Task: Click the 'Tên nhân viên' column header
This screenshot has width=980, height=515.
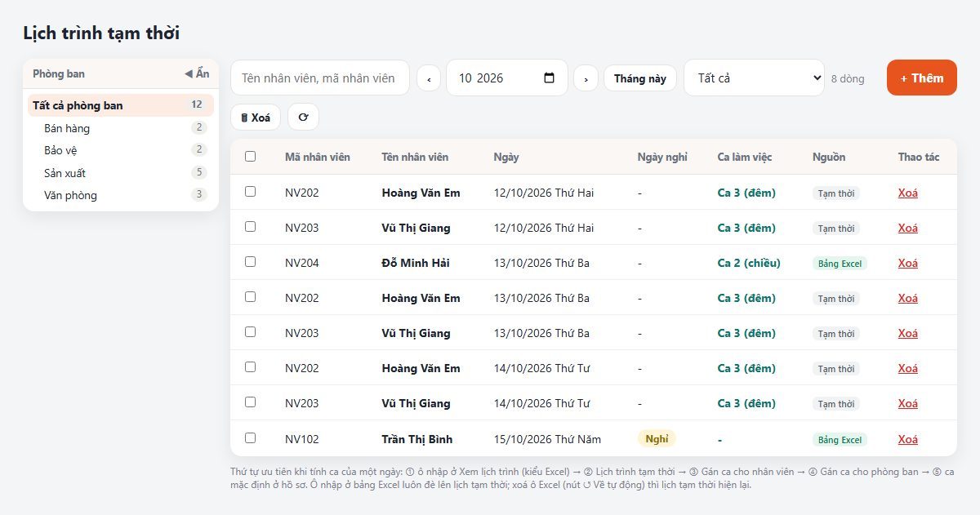Action: [415, 157]
